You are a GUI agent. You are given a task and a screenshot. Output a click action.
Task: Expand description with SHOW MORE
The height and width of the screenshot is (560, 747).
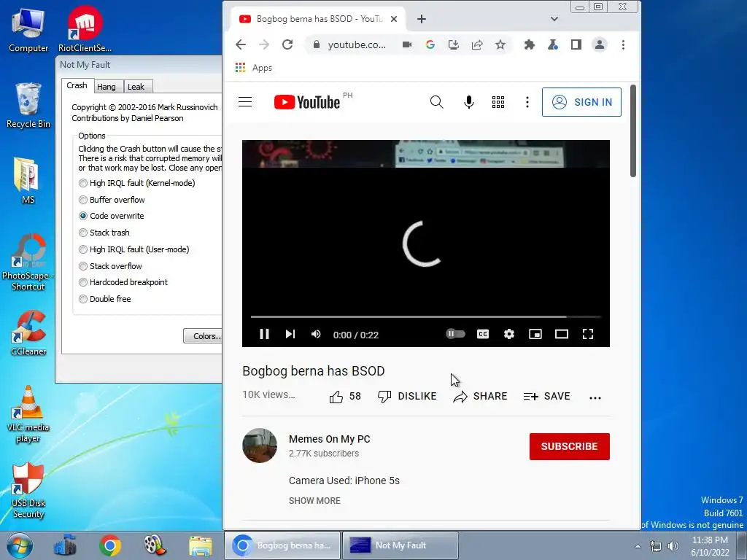[x=314, y=500]
